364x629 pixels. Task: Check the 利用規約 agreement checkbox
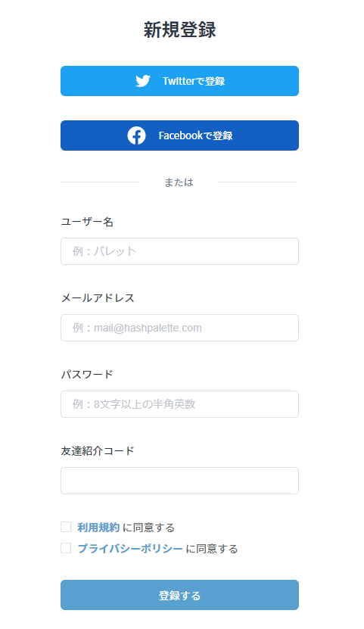point(66,527)
